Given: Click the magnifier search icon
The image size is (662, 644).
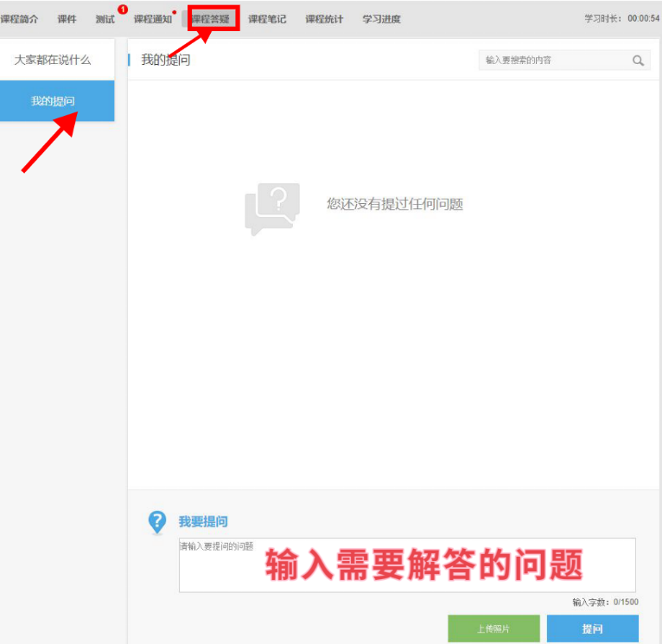Looking at the screenshot, I should 638,61.
